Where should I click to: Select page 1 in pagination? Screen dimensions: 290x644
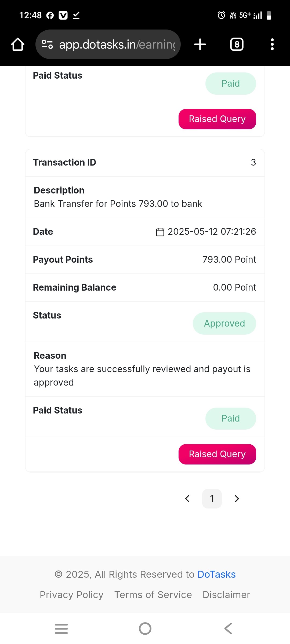212,499
